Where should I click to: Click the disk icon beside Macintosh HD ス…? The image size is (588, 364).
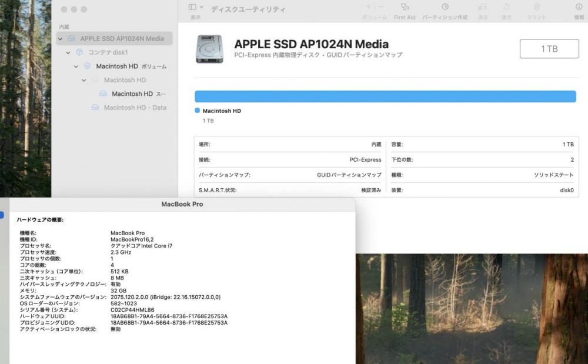pyautogui.click(x=103, y=93)
